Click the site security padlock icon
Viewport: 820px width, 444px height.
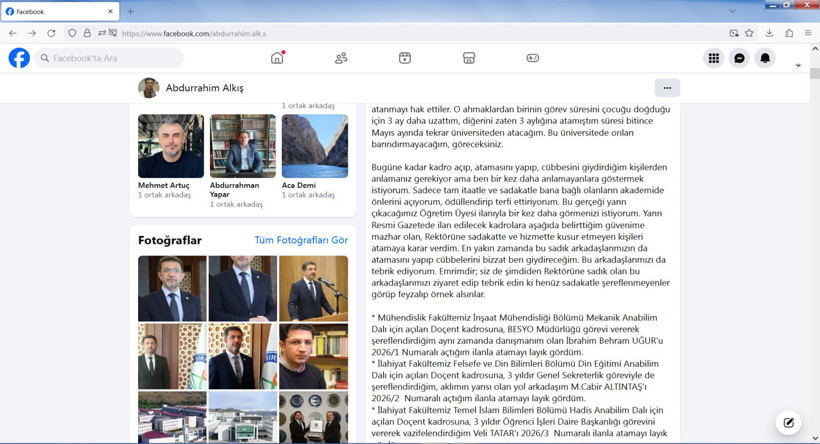(x=87, y=33)
